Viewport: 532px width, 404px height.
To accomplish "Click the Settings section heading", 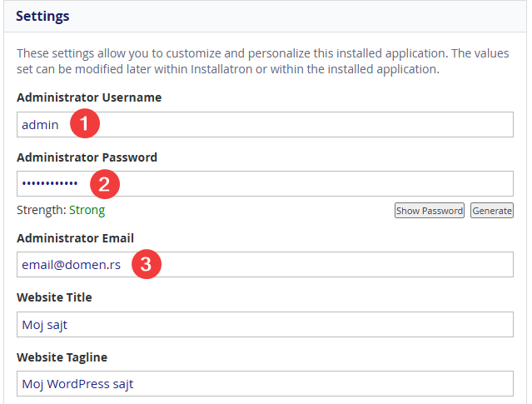I will click(42, 16).
